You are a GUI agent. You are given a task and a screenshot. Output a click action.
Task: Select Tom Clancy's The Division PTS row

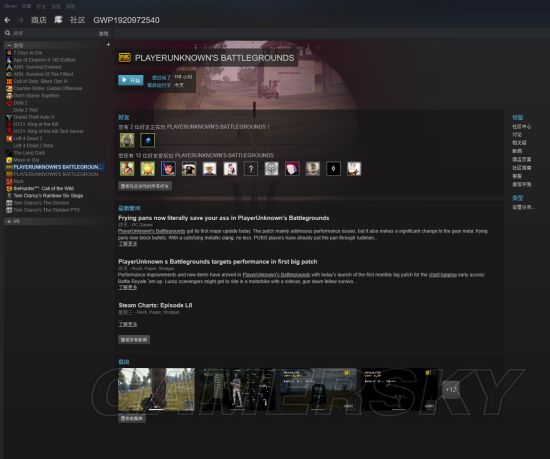pos(54,210)
